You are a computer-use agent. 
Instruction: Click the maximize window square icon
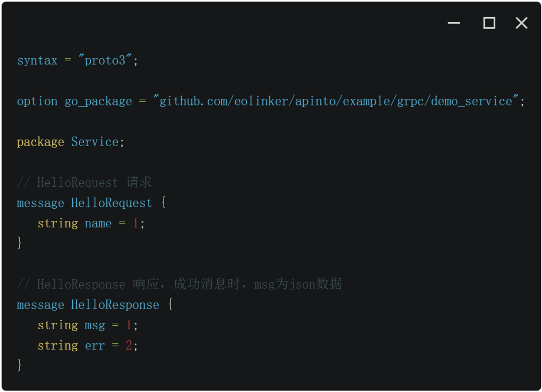489,23
